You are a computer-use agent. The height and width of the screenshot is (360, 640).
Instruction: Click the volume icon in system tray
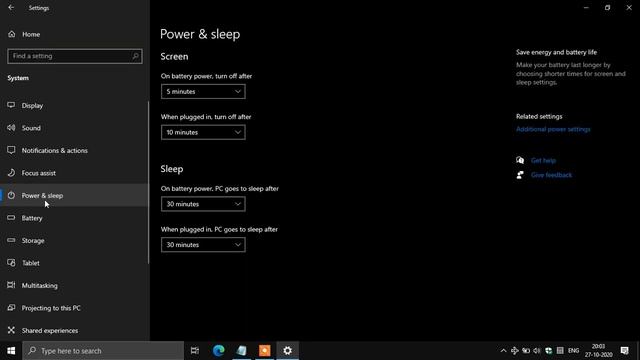pyautogui.click(x=537, y=351)
